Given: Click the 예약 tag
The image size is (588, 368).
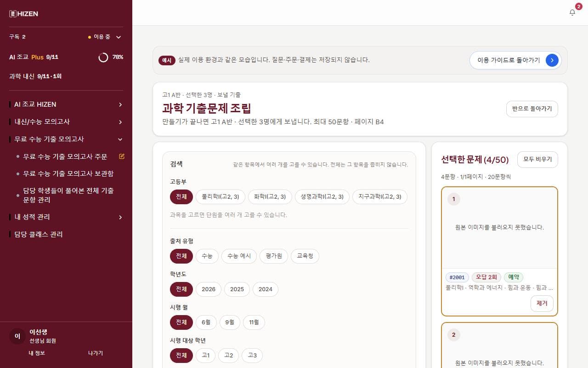Looking at the screenshot, I should (x=514, y=277).
